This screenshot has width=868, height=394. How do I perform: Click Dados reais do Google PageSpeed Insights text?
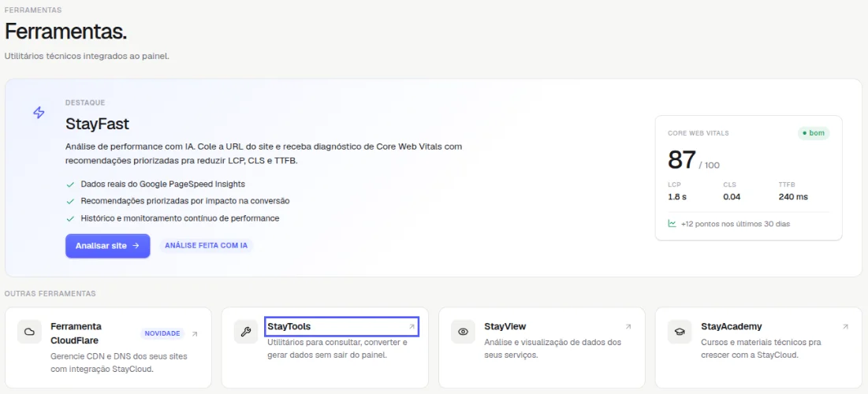pyautogui.click(x=162, y=184)
